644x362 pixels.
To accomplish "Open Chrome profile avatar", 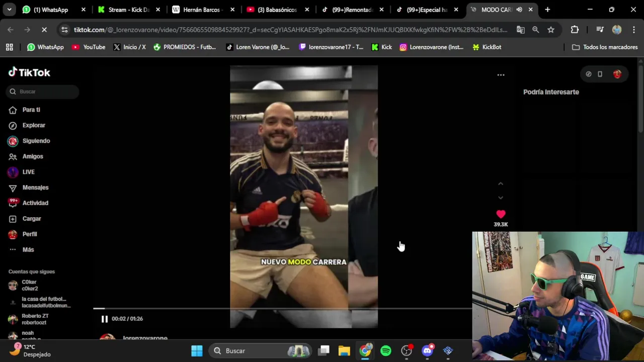I will tap(617, 30).
